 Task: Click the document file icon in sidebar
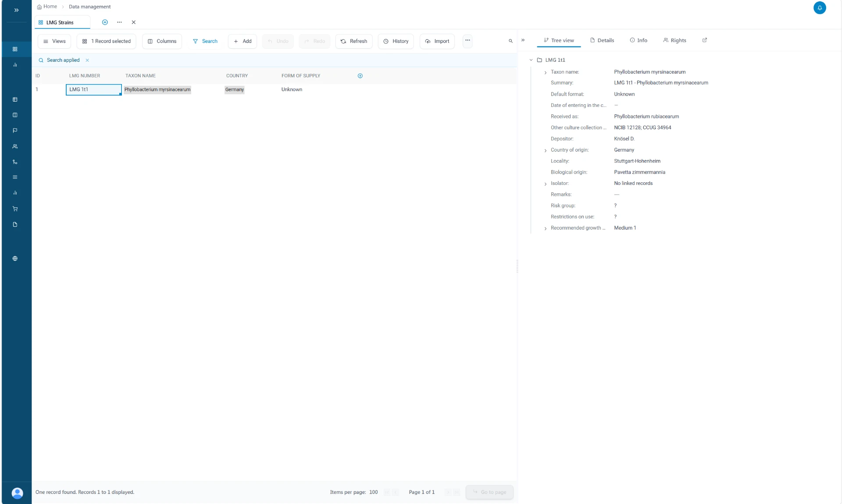click(15, 224)
